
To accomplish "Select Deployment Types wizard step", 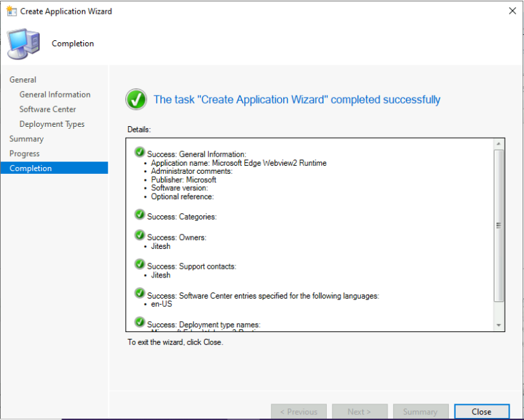I will point(52,124).
